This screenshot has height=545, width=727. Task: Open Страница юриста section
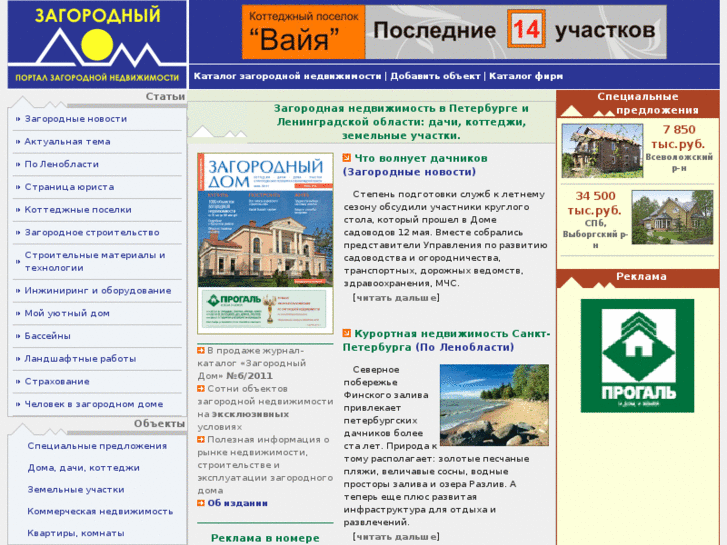[x=69, y=187]
